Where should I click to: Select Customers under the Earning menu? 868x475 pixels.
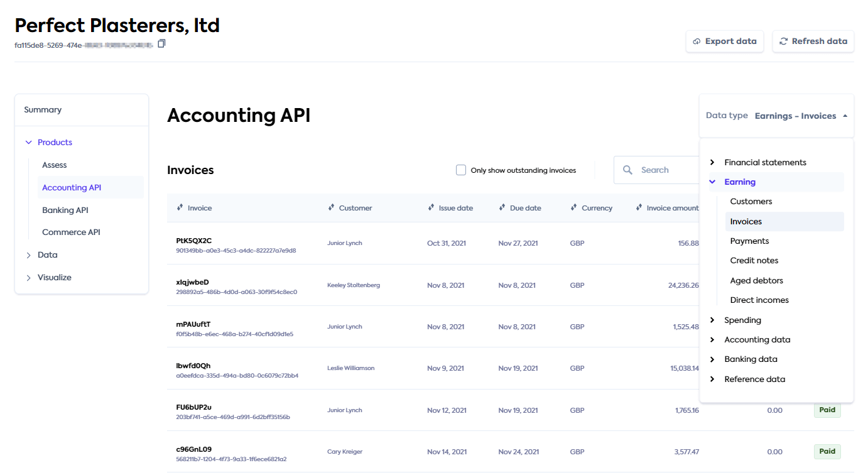click(751, 201)
